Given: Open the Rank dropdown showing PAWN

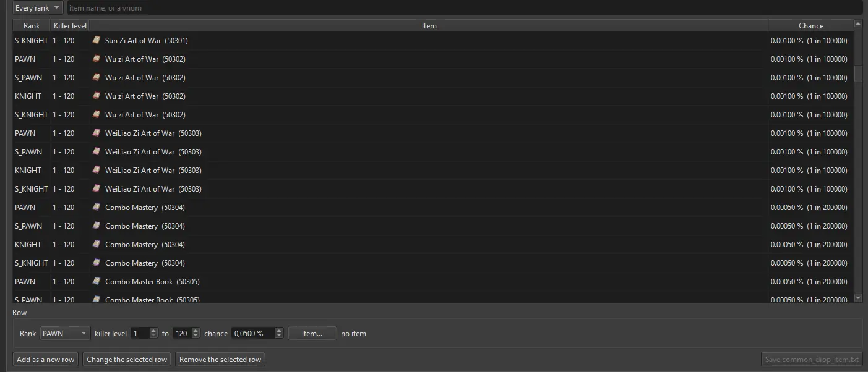Looking at the screenshot, I should tap(66, 333).
